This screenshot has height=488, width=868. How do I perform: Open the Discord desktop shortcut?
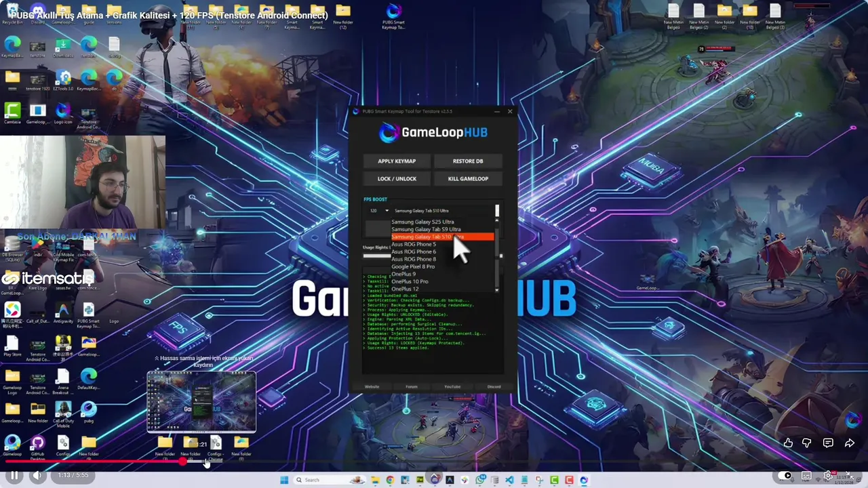tap(37, 14)
